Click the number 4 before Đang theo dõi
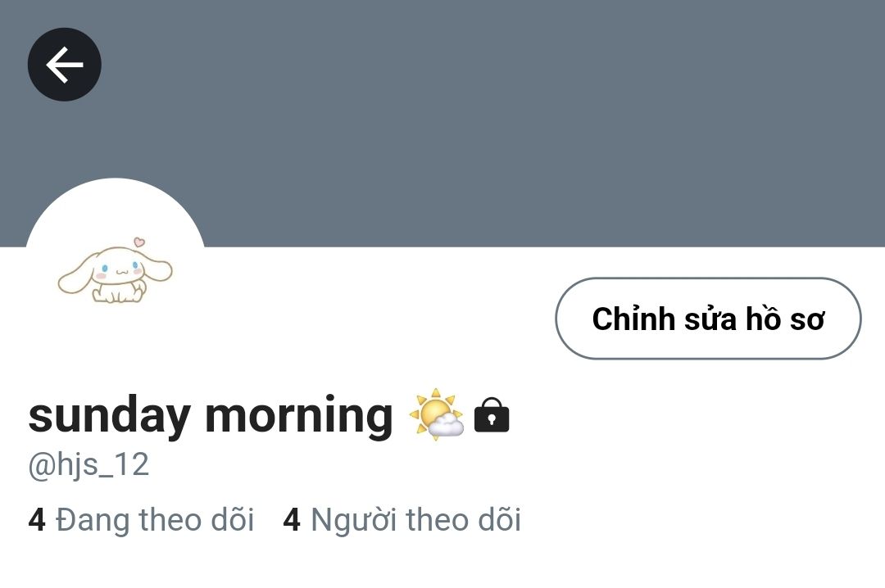 tap(37, 520)
